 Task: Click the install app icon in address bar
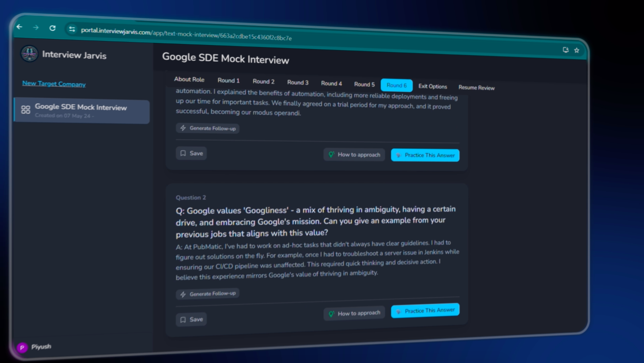(x=565, y=49)
